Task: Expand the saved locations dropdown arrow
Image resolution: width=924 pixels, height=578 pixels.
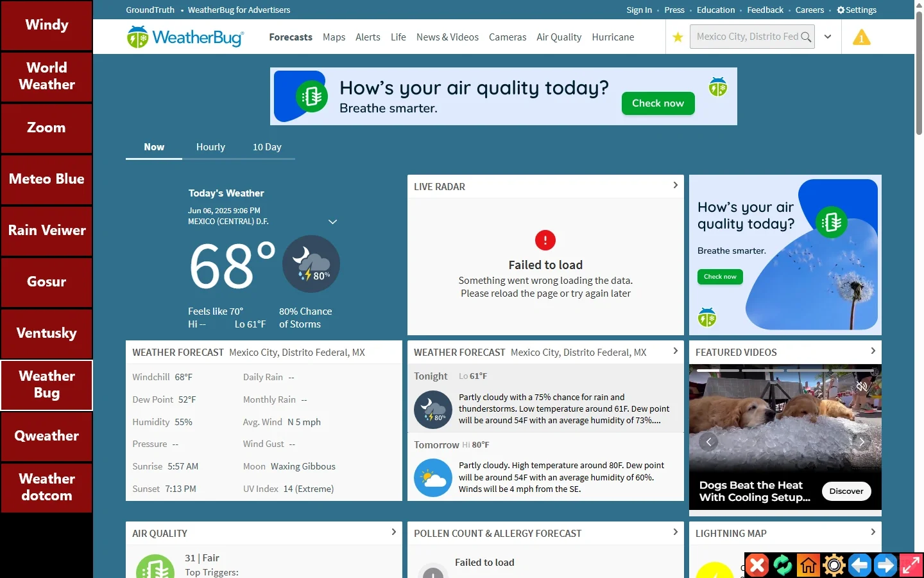Action: coord(828,37)
